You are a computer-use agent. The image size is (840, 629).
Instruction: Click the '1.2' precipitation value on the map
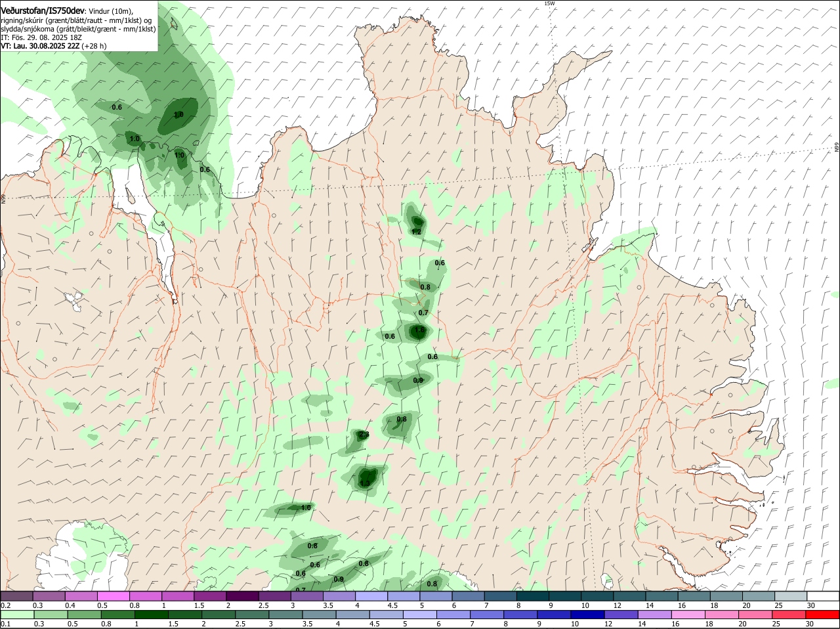tap(416, 232)
